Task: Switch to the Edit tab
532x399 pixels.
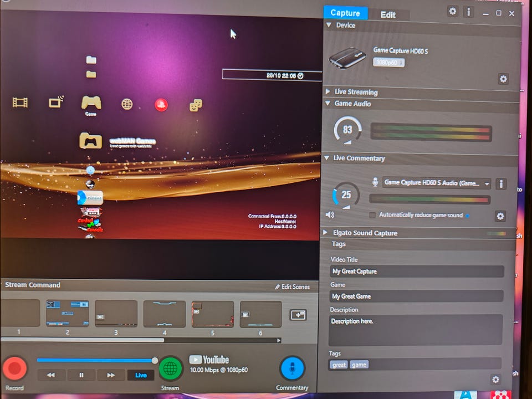Action: click(388, 14)
